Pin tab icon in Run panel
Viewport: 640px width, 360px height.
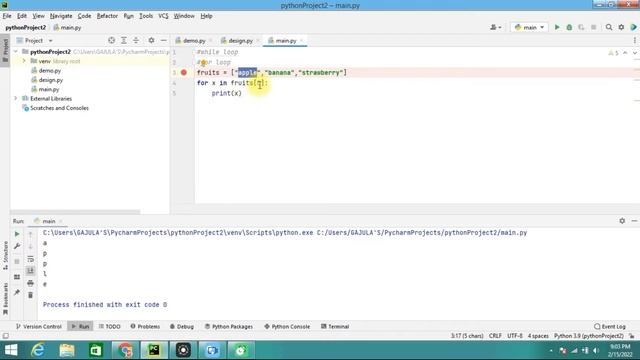click(x=17, y=292)
